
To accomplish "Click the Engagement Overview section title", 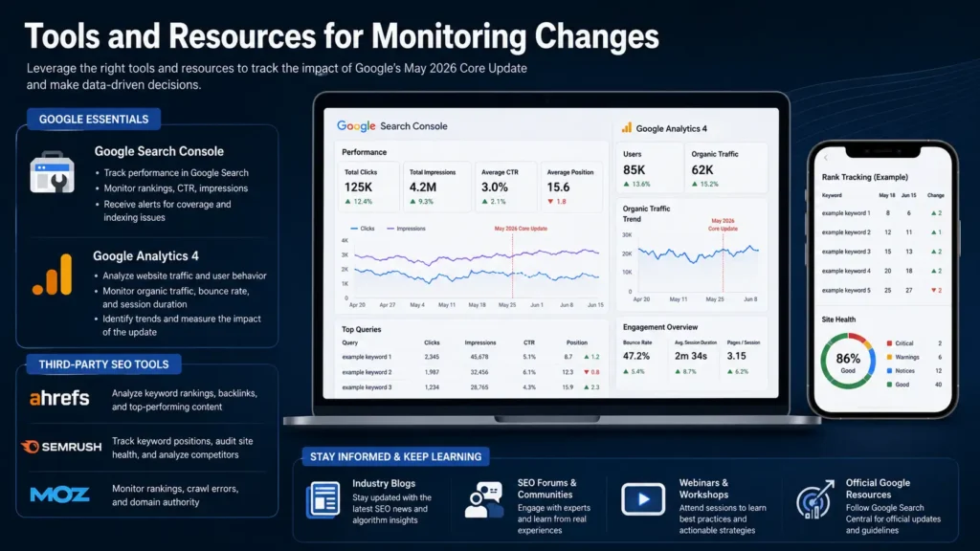I will click(660, 327).
